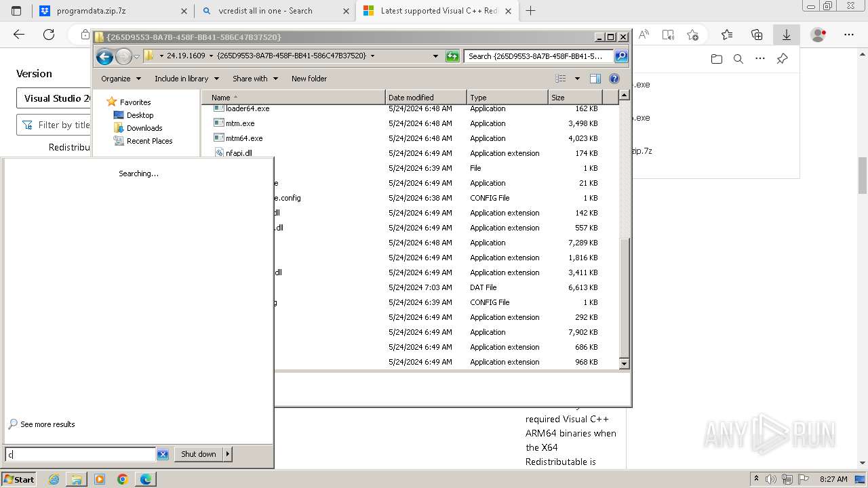The height and width of the screenshot is (488, 868).
Task: Switch to programdata.zip.7z tab
Action: [x=113, y=11]
